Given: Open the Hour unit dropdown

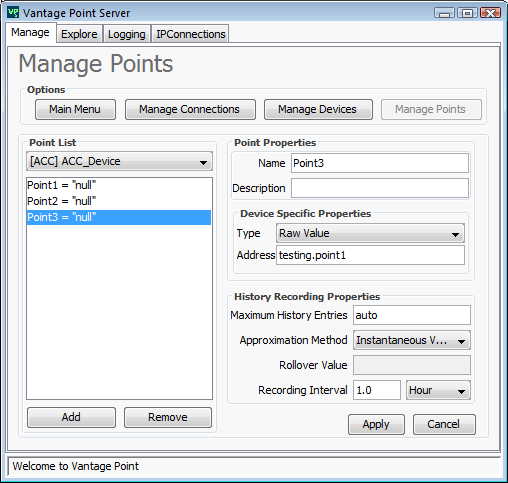Looking at the screenshot, I should pos(438,390).
